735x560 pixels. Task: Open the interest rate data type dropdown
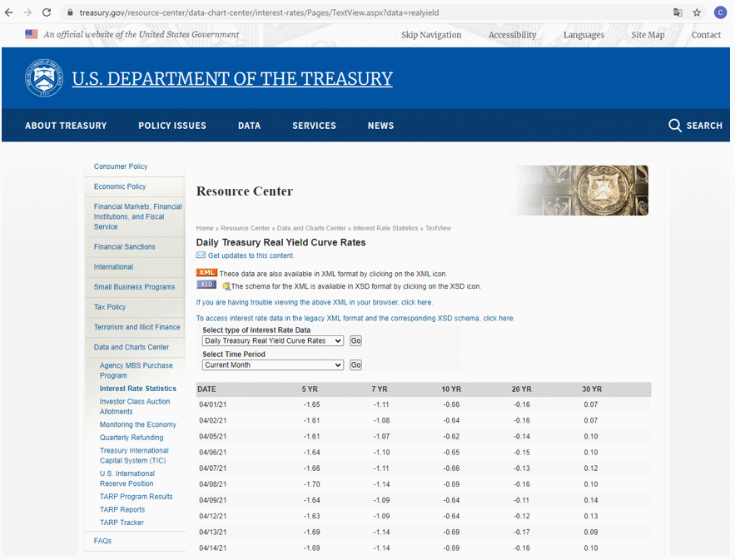tap(273, 341)
